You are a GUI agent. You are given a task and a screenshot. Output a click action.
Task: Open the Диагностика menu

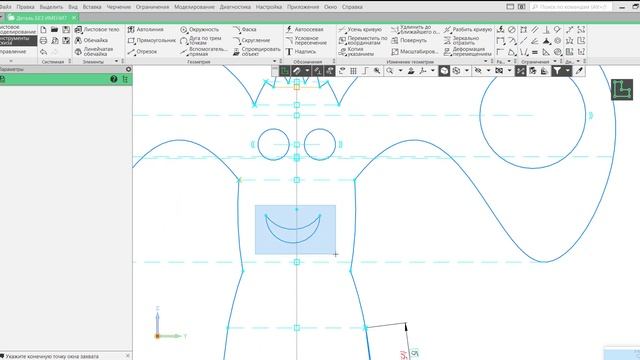235,7
